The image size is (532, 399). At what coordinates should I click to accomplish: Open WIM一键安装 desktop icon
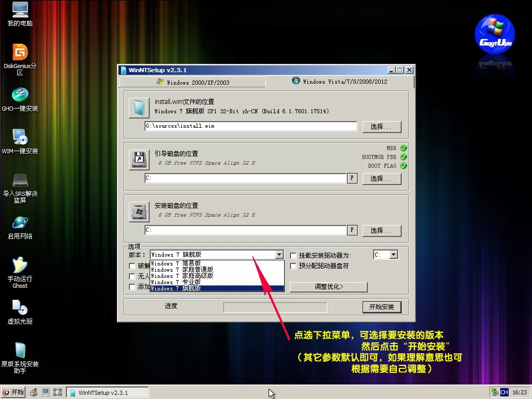coord(20,138)
